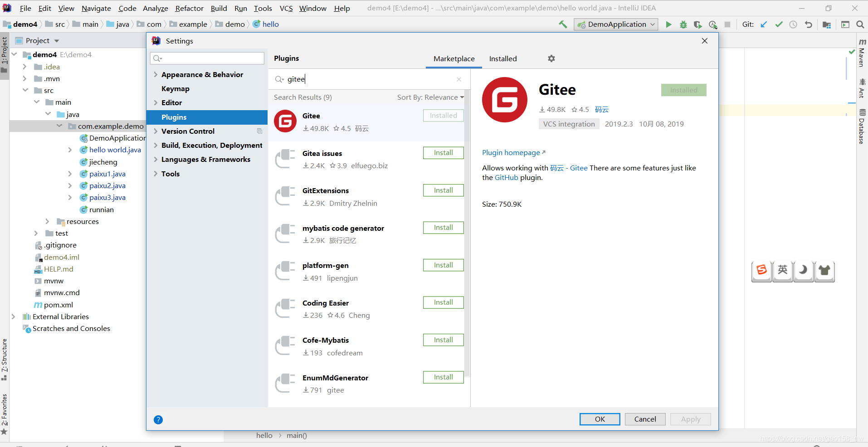Open the Sort By Relevance dropdown

[x=430, y=97]
